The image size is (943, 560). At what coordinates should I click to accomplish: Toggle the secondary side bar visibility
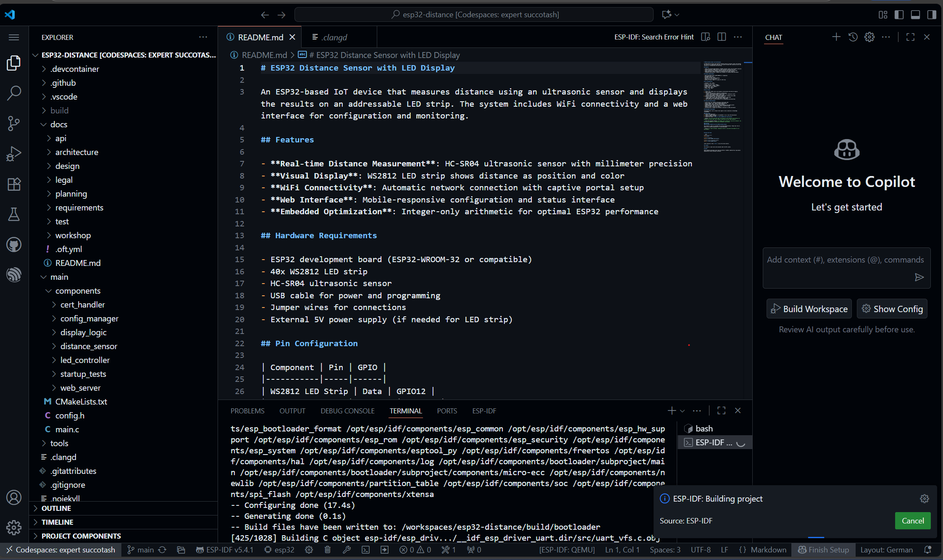931,15
